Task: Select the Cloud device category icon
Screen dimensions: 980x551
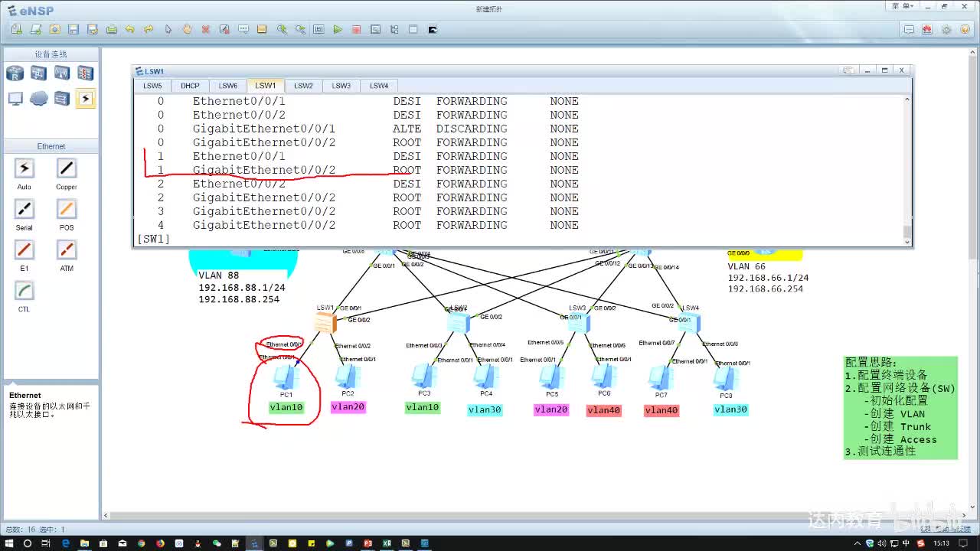Action: pos(38,99)
